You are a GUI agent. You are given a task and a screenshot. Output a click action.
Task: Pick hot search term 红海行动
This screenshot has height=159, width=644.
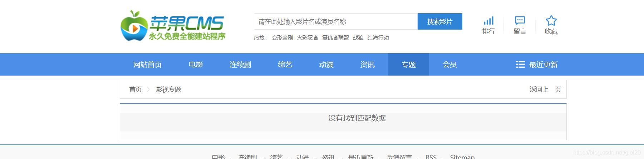click(x=378, y=38)
